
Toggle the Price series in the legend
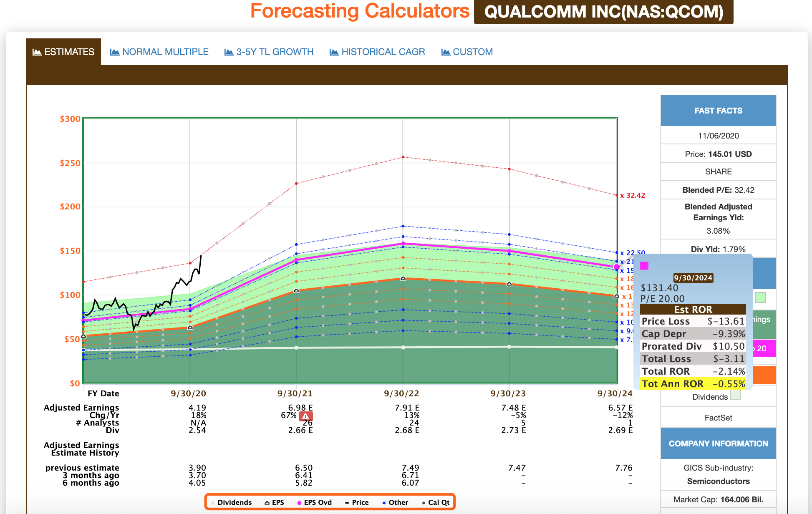coord(357,502)
